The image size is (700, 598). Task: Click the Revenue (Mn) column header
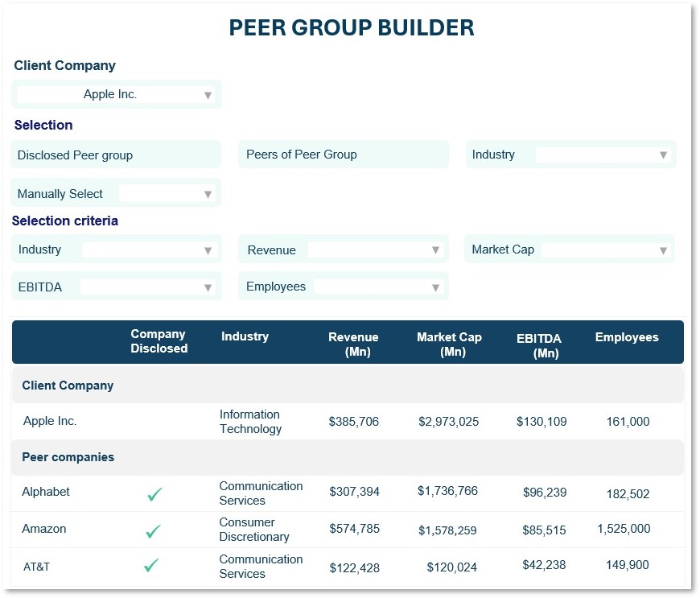[353, 344]
